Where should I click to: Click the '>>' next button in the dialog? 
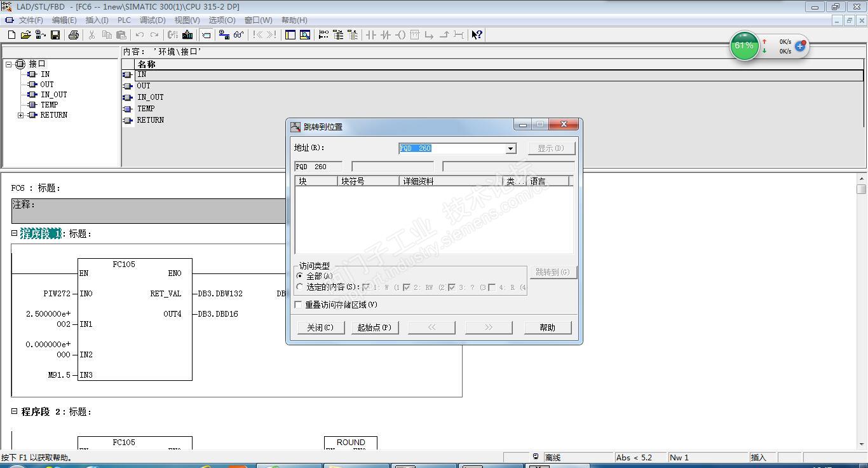click(x=489, y=327)
